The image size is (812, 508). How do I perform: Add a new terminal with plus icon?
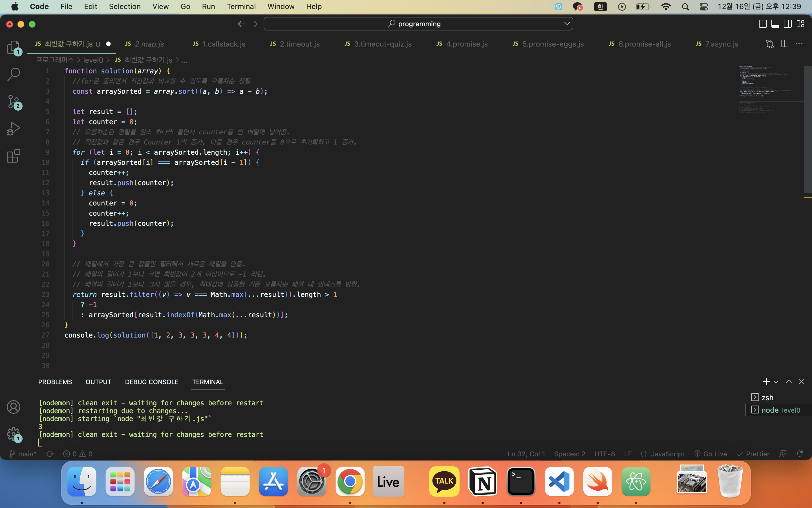[x=766, y=382]
